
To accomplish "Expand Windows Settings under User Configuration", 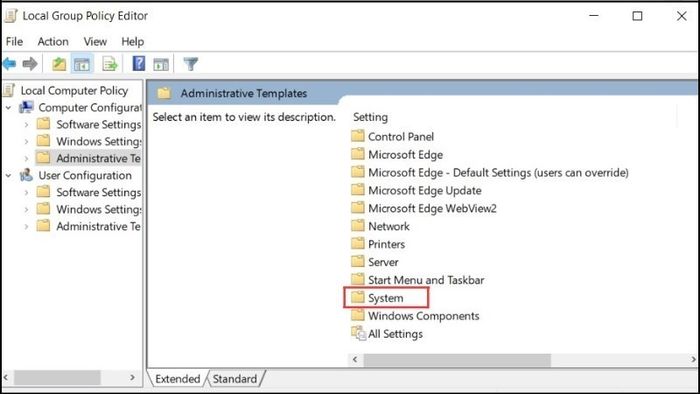I will (26, 210).
